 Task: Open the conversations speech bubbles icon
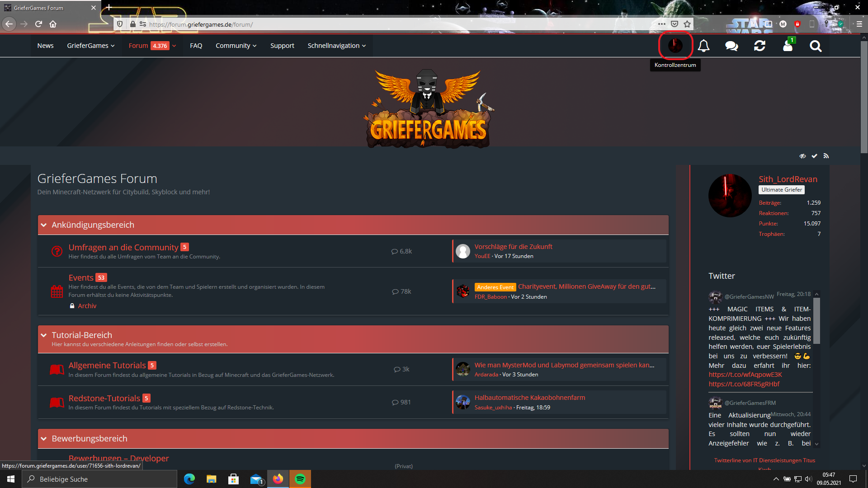pos(731,46)
